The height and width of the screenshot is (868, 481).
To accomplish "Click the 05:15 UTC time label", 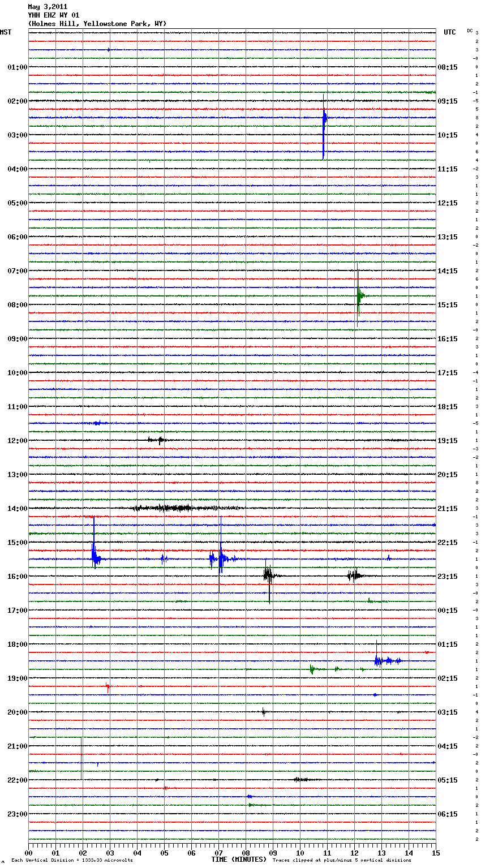I will 448,780.
